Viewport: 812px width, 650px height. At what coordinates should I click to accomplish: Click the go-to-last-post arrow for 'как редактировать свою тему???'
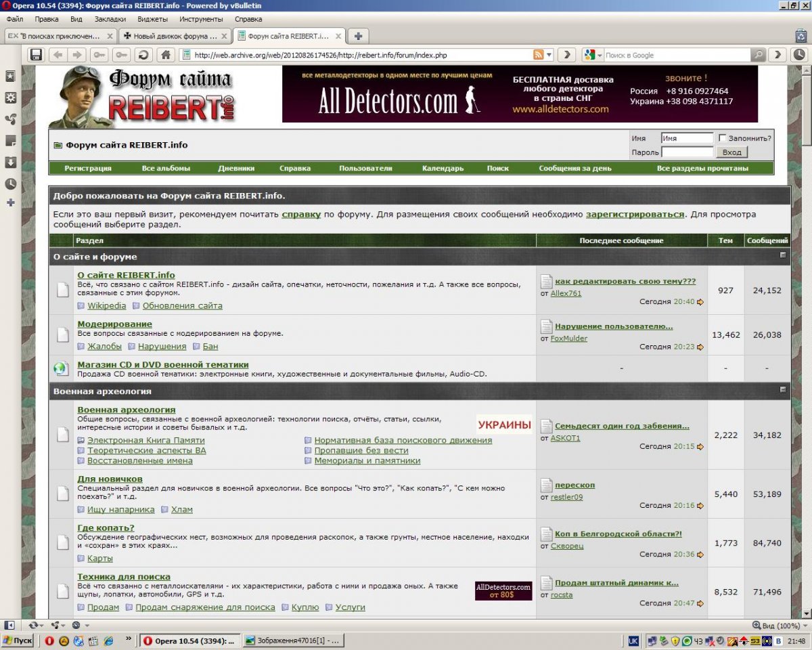[700, 302]
